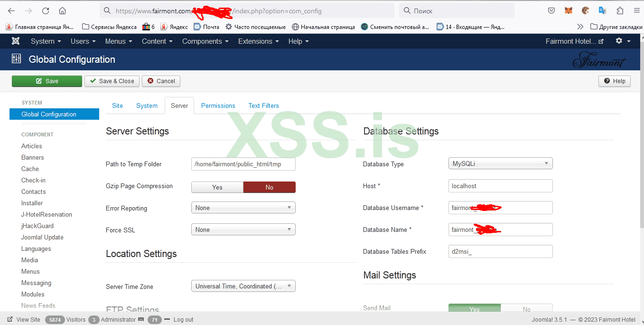Switch to the System configuration tab
The height and width of the screenshot is (325, 644).
click(147, 105)
